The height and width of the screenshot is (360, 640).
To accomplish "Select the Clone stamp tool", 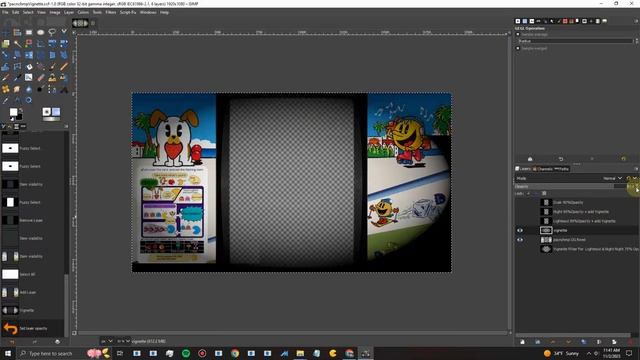I will coord(52,78).
